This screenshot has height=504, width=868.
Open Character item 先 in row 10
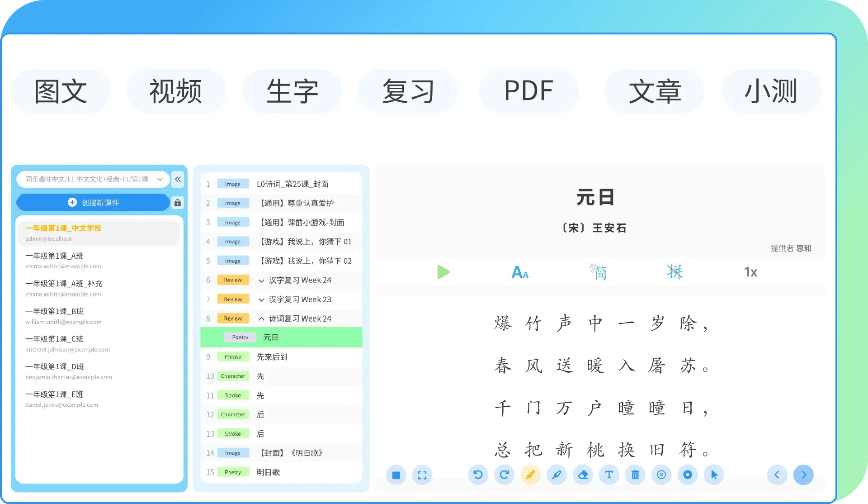[x=281, y=376]
